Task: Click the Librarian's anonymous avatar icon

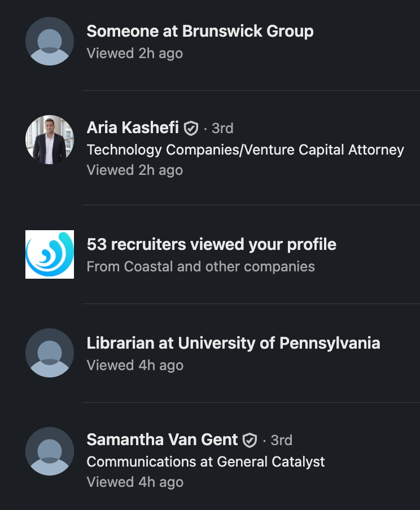Action: tap(50, 353)
